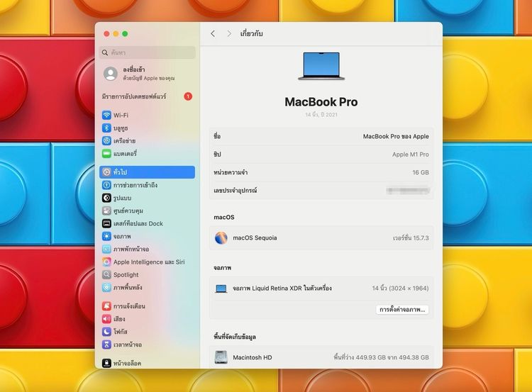Open the Wallpaper (ภาพพื้นหลัง) icon
This screenshot has height=392, width=532.
(x=106, y=288)
